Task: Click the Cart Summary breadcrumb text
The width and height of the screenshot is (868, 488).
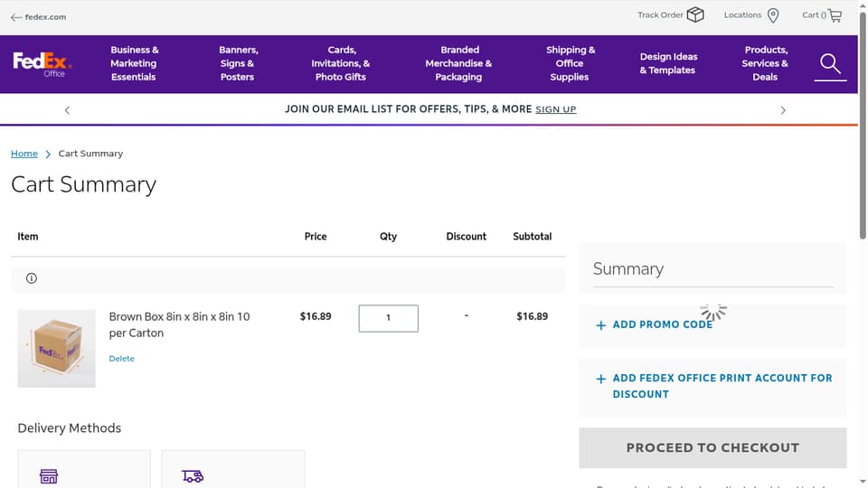Action: point(90,154)
